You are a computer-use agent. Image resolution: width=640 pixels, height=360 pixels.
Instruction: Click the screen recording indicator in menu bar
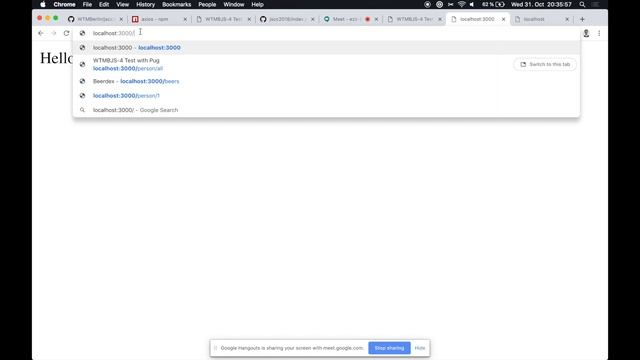[x=427, y=4]
